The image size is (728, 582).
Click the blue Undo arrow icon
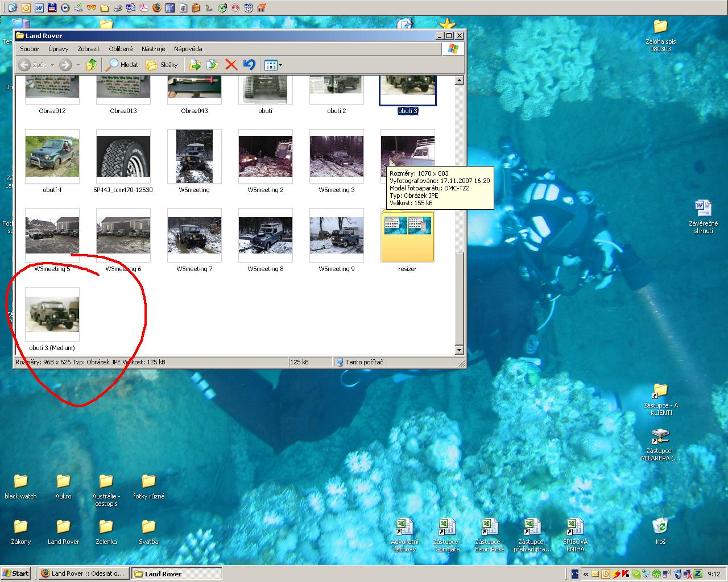(x=249, y=65)
